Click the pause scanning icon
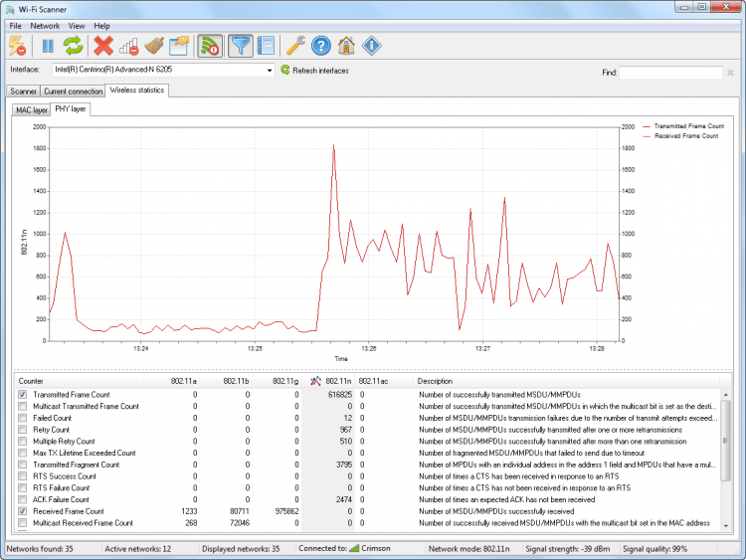 tap(48, 46)
